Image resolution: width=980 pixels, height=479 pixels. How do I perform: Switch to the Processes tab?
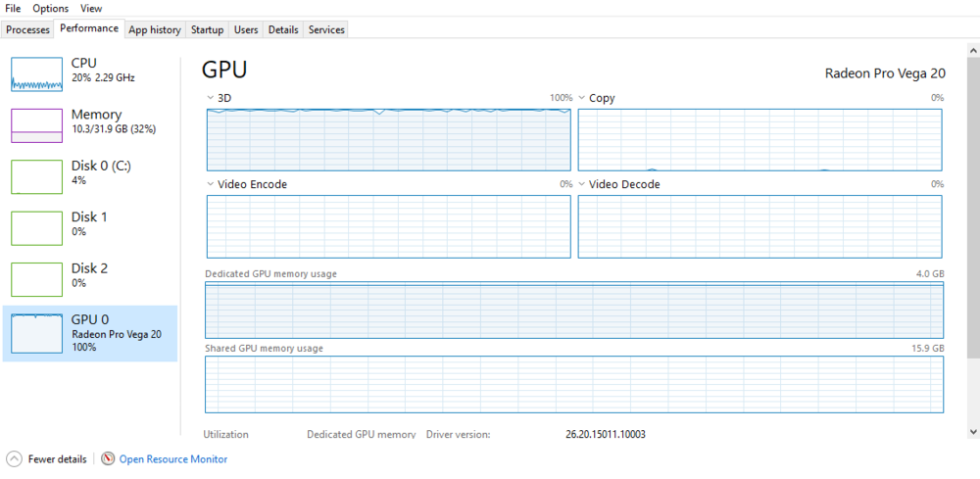(27, 29)
